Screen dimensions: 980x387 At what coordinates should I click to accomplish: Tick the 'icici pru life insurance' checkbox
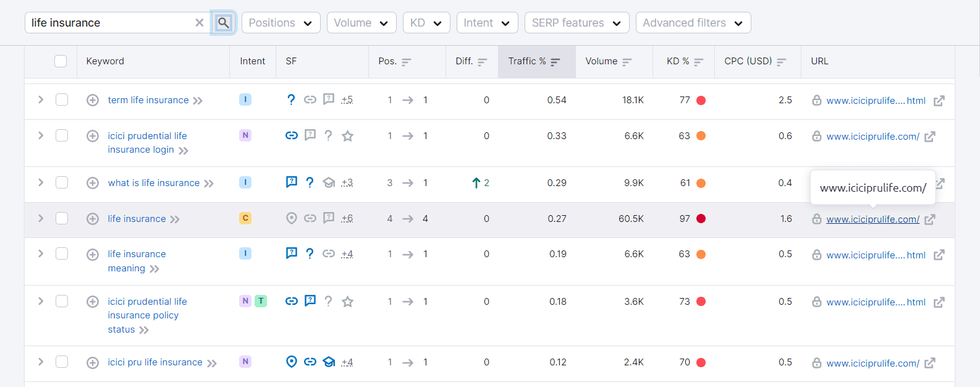62,362
